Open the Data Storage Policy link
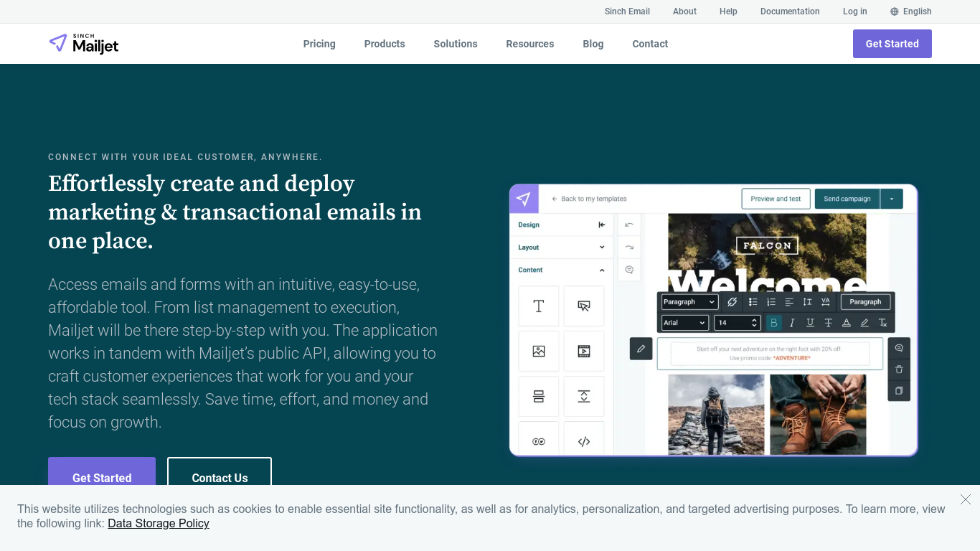Screen dimensions: 980x551 click(x=159, y=523)
